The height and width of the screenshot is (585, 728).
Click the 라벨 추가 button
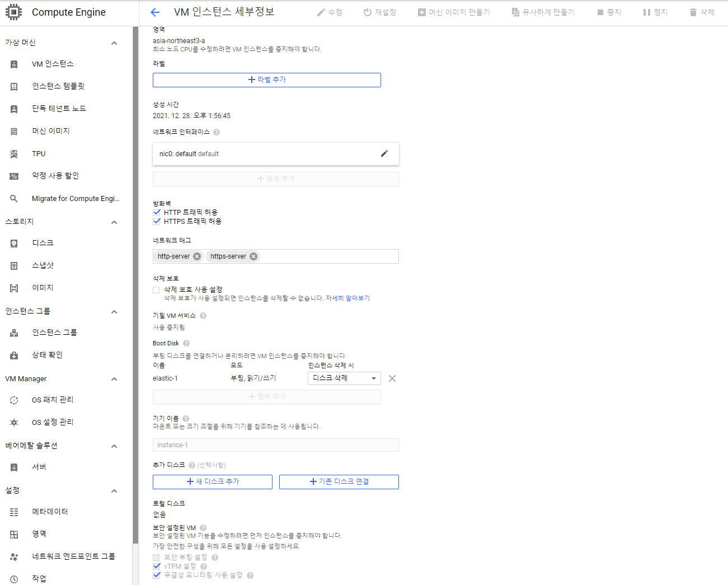(x=267, y=80)
